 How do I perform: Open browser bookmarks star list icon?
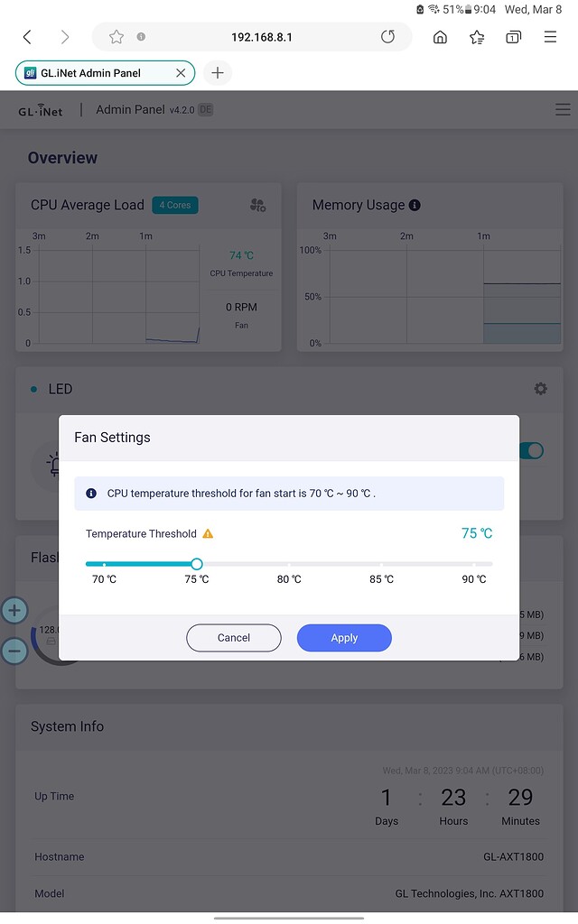point(477,37)
